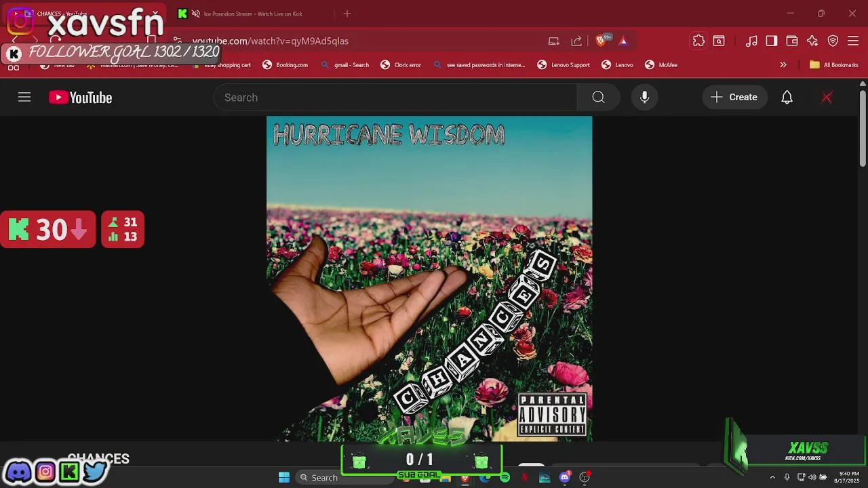Image resolution: width=868 pixels, height=488 pixels.
Task: Click the youtube.com address bar URL
Action: coord(271,41)
